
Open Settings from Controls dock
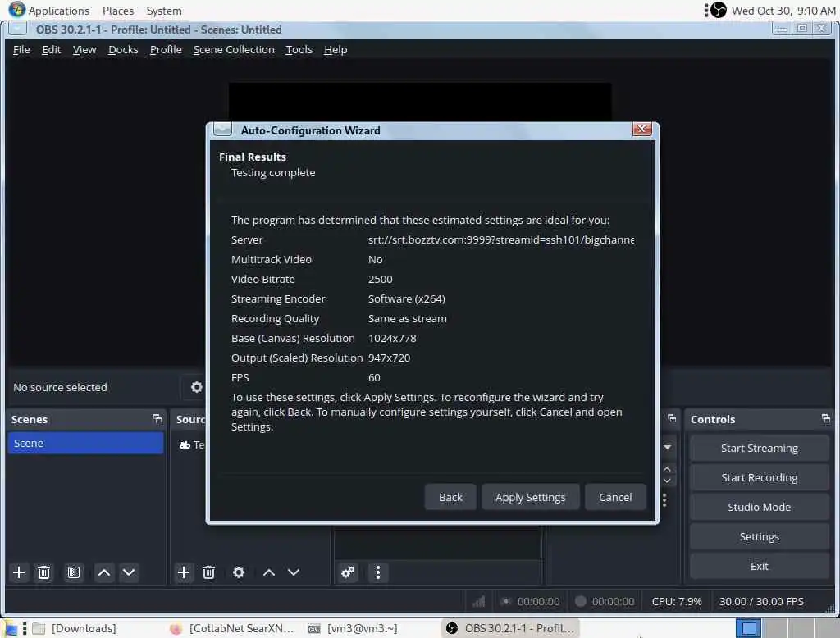click(759, 536)
